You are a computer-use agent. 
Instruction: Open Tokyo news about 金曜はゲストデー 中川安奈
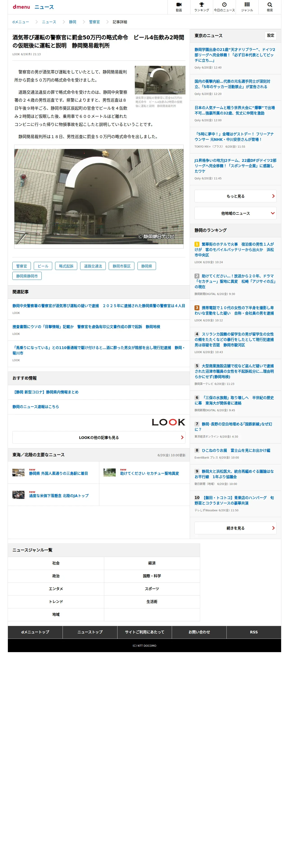[x=234, y=137]
